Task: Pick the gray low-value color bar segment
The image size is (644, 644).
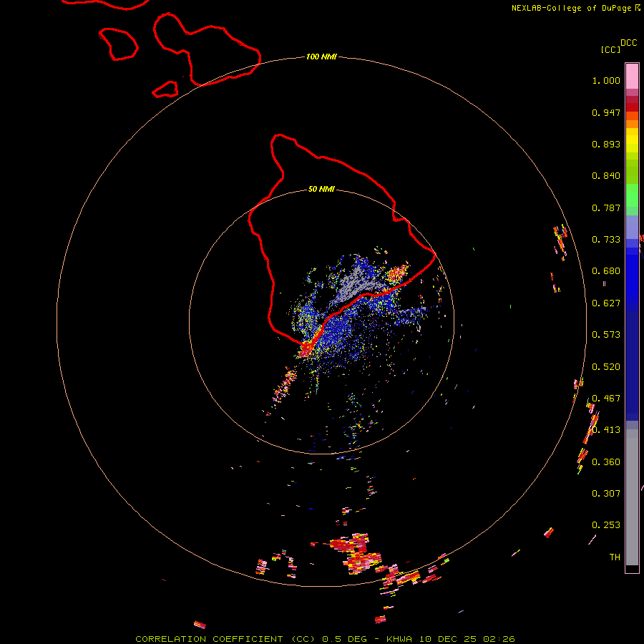Action: pyautogui.click(x=632, y=497)
